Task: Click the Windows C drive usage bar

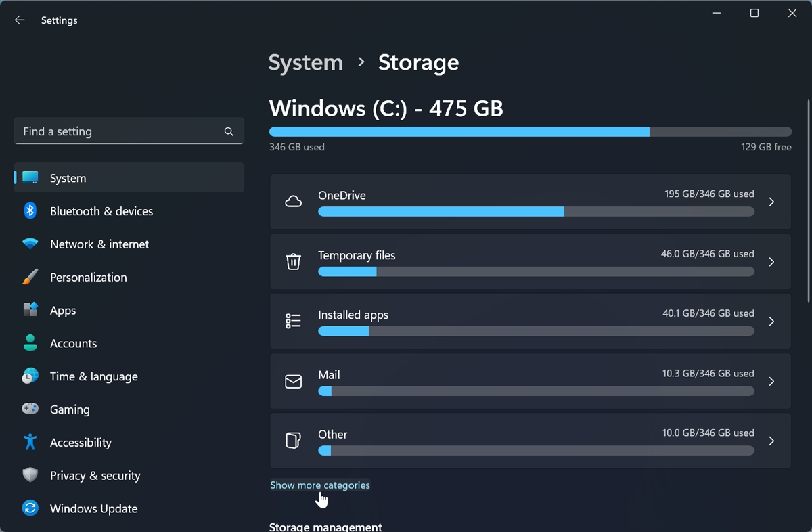Action: pyautogui.click(x=530, y=131)
